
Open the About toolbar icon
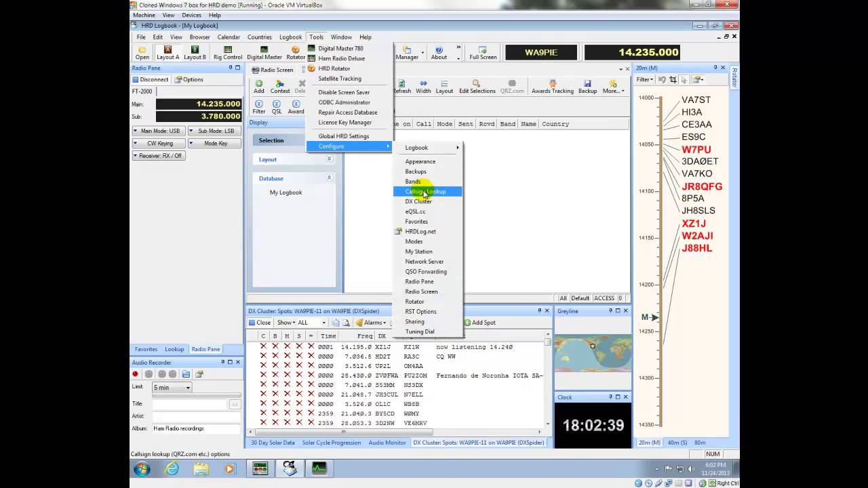pyautogui.click(x=439, y=53)
